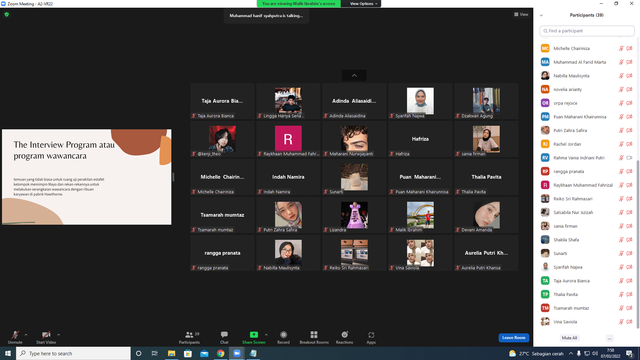640x360 pixels.
Task: Select Raykhaan Muhammad Fahrizal R tile
Action: [288, 139]
